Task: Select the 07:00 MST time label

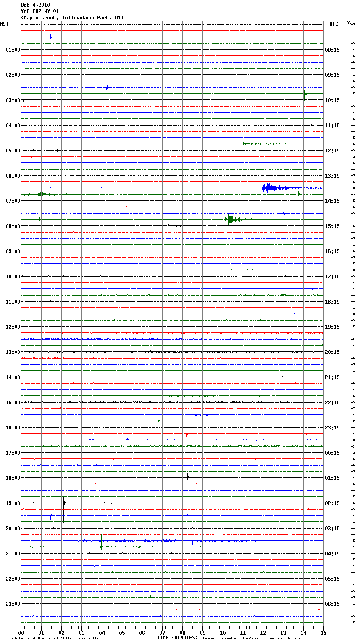Action: pos(13,201)
